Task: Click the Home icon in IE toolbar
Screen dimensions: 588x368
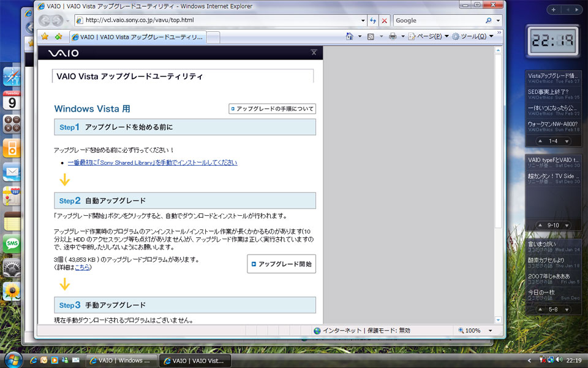Action: coord(350,36)
